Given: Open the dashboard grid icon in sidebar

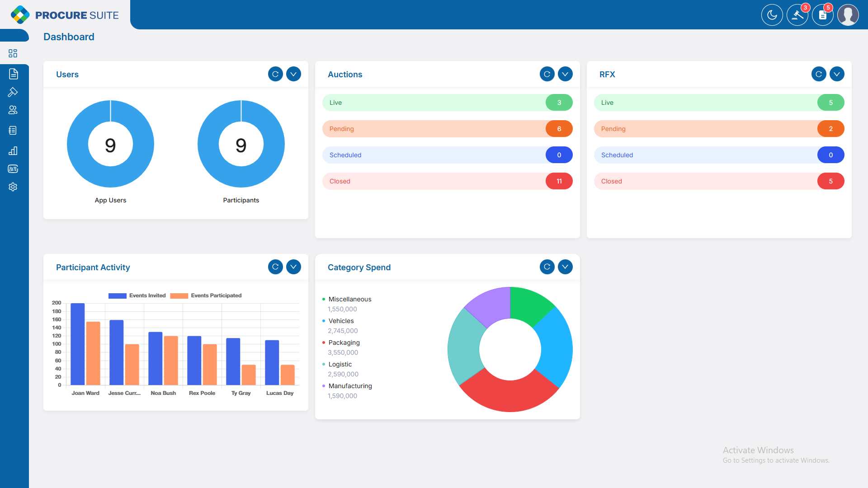Looking at the screenshot, I should [13, 53].
